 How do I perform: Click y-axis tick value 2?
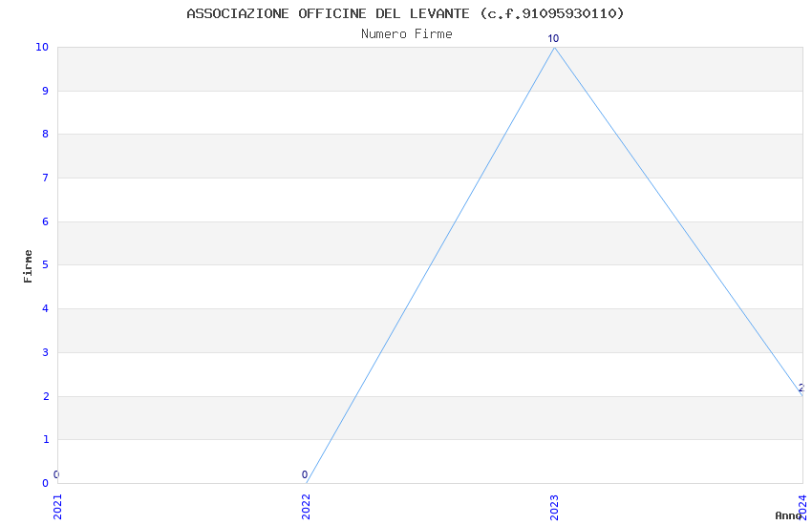pyautogui.click(x=46, y=397)
